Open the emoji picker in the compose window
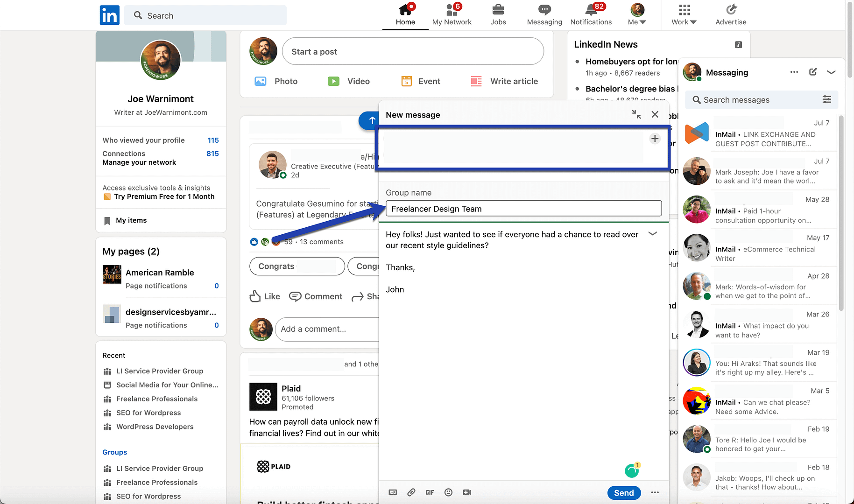This screenshot has width=854, height=504. tap(448, 492)
